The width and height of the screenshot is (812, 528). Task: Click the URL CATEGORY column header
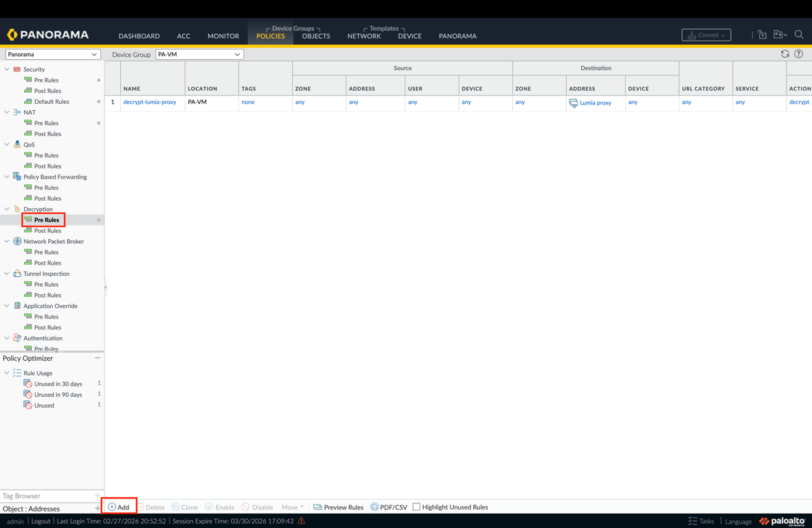pyautogui.click(x=703, y=89)
